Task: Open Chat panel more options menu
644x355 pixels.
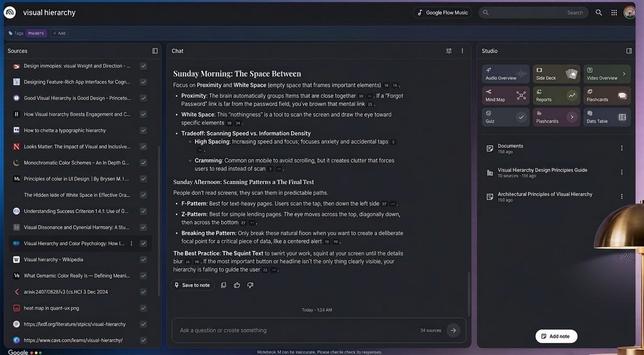Action: point(462,51)
